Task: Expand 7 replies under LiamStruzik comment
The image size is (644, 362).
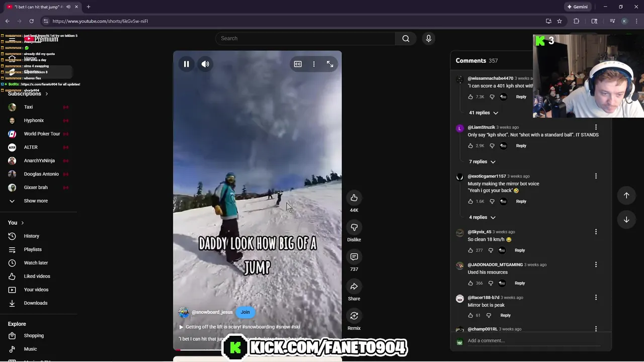Action: pos(482,161)
